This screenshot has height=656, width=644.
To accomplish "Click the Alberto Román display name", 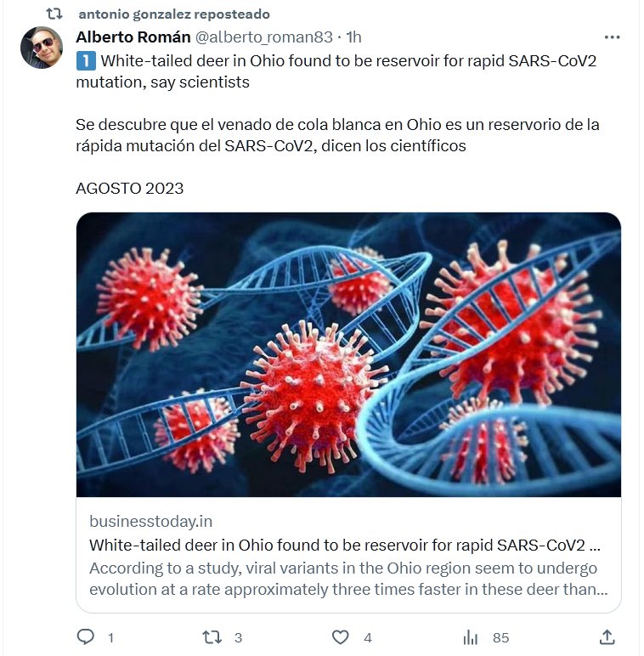I will coord(133,37).
